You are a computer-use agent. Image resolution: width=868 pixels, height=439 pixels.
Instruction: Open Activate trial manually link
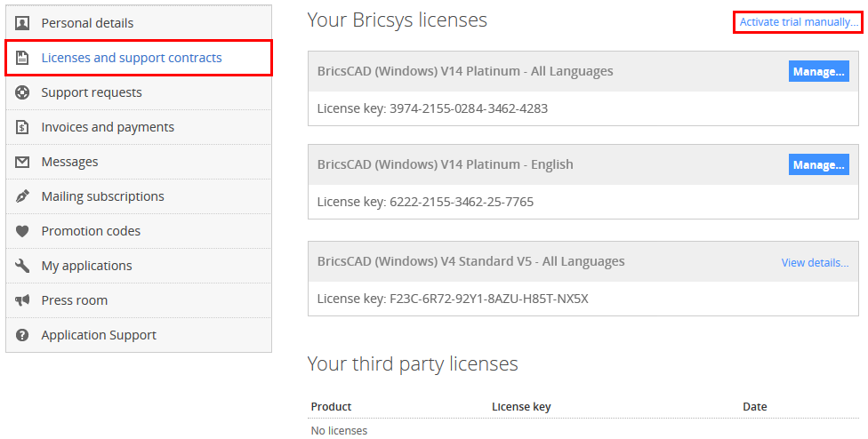click(x=799, y=22)
